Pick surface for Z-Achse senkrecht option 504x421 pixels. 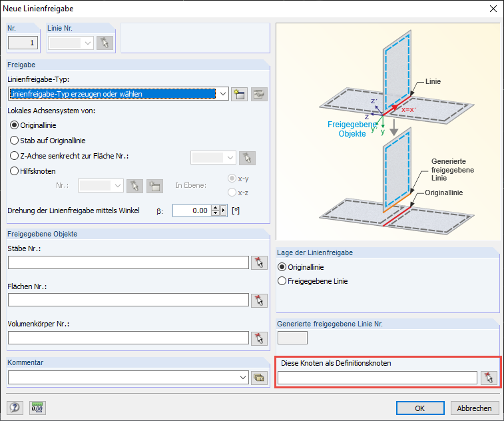tap(247, 158)
